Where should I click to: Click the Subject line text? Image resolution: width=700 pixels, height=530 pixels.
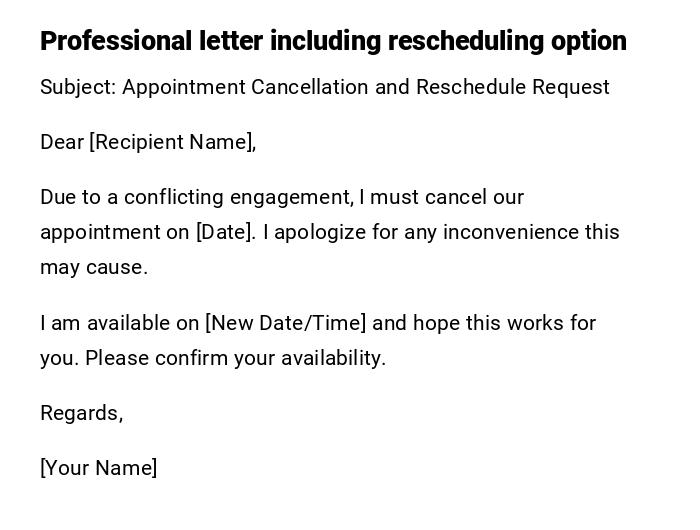pos(324,87)
